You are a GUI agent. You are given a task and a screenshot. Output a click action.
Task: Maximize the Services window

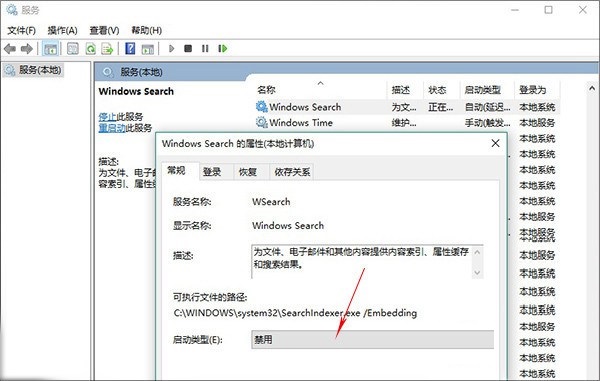(x=548, y=10)
